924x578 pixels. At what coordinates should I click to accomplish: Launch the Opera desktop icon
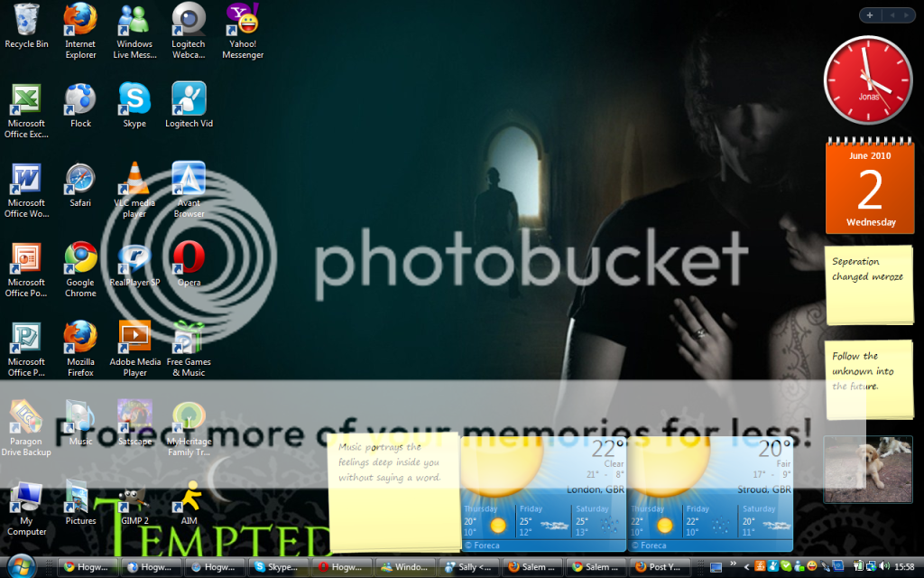(189, 265)
